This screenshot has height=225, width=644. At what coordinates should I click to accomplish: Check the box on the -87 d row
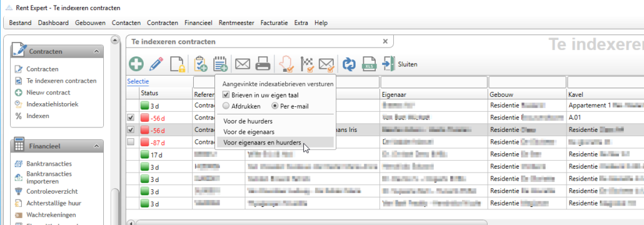click(131, 142)
